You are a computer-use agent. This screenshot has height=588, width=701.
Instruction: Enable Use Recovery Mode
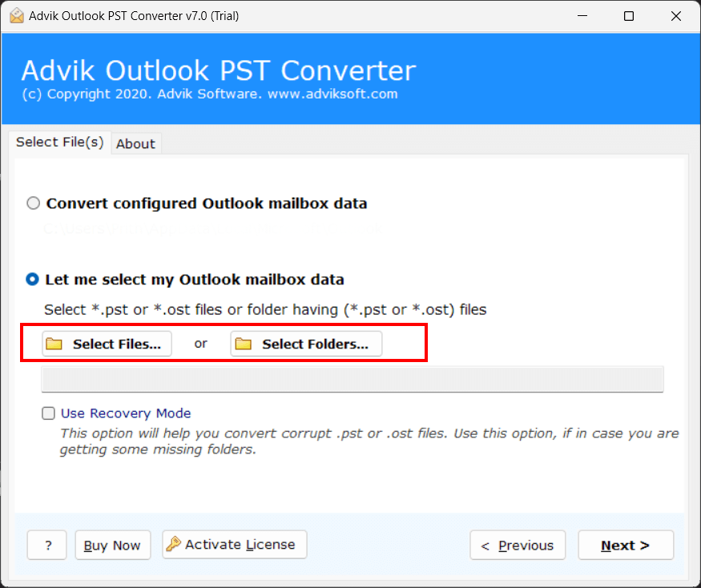48,413
